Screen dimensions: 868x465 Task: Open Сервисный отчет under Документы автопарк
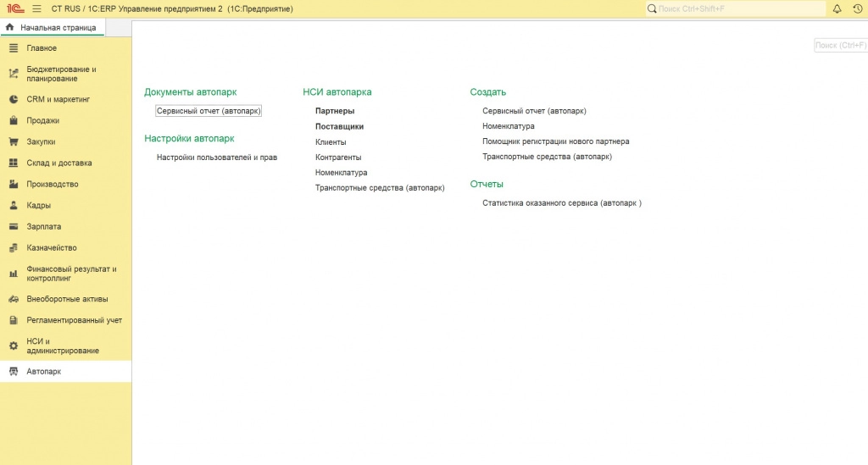point(209,111)
